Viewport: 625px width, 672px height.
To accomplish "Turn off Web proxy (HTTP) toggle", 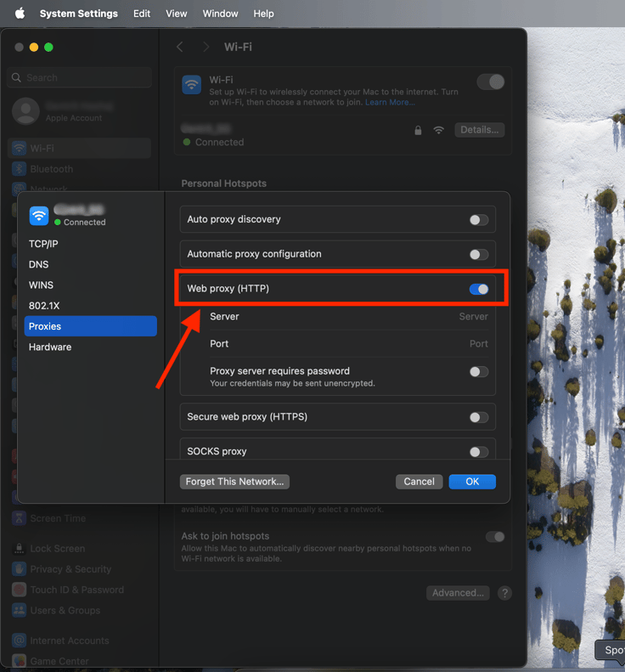I will point(479,289).
